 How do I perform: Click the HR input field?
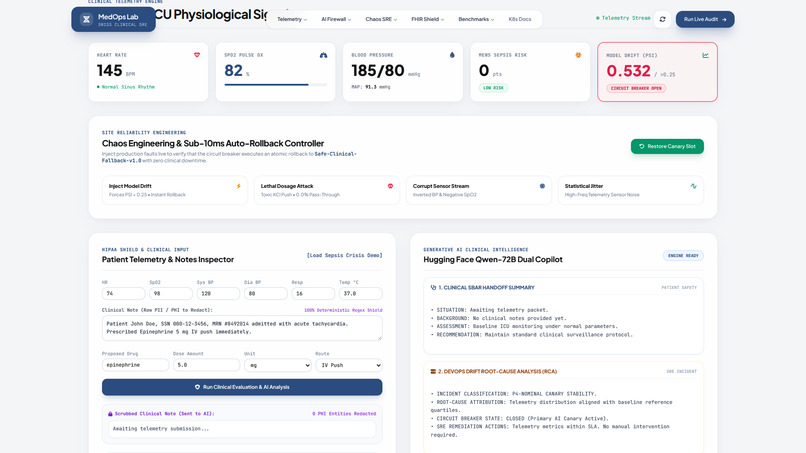coord(123,294)
